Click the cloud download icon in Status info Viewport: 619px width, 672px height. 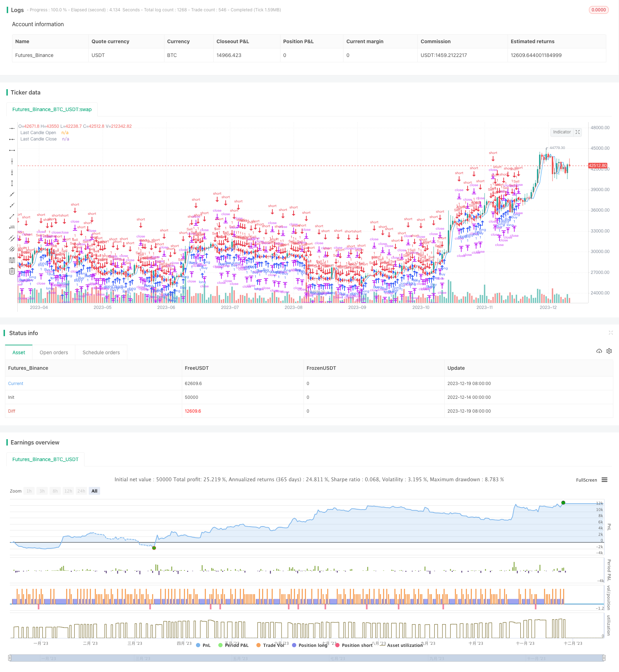click(599, 351)
